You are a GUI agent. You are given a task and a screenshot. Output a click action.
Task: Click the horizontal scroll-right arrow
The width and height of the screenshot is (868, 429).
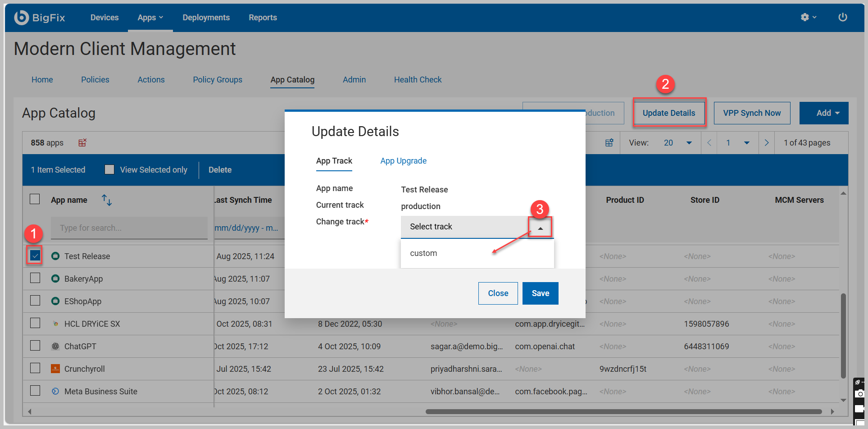pyautogui.click(x=832, y=411)
